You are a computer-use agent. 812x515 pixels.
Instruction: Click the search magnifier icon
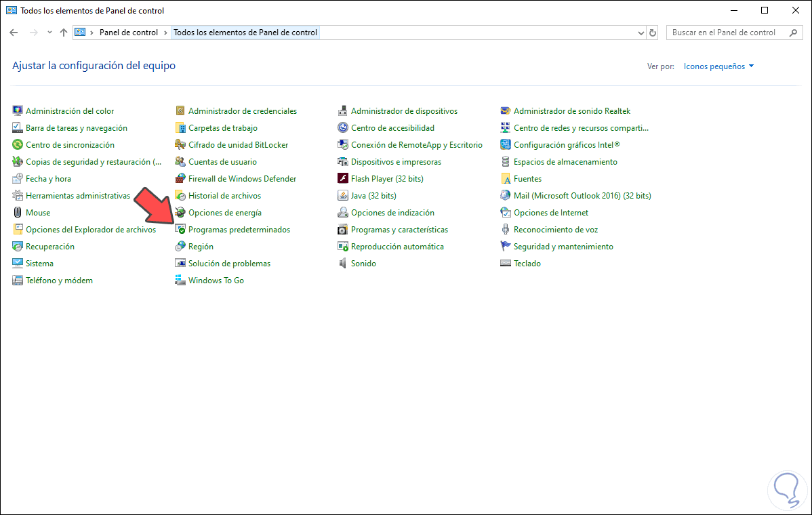coord(793,33)
